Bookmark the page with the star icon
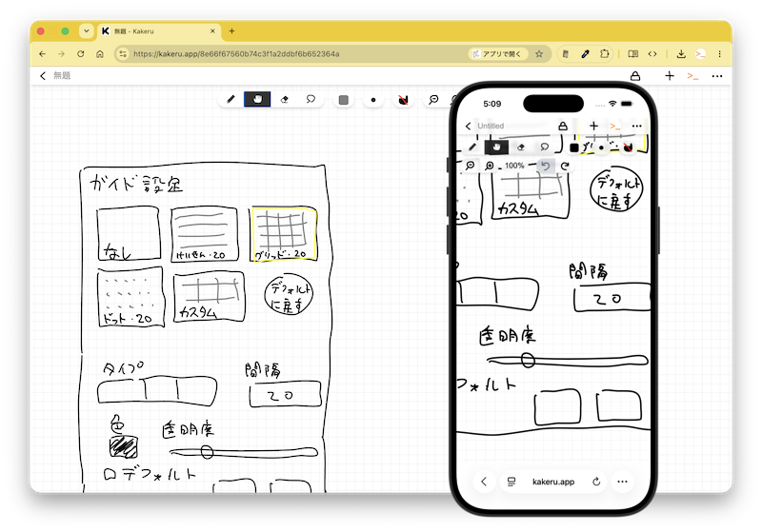 tap(539, 54)
